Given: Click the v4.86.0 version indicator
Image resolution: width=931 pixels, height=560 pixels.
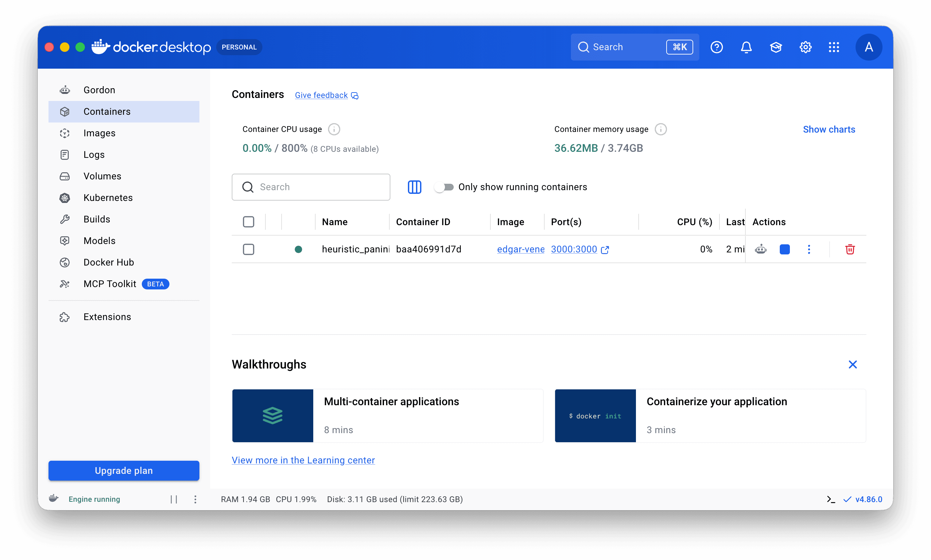Looking at the screenshot, I should pyautogui.click(x=863, y=499).
